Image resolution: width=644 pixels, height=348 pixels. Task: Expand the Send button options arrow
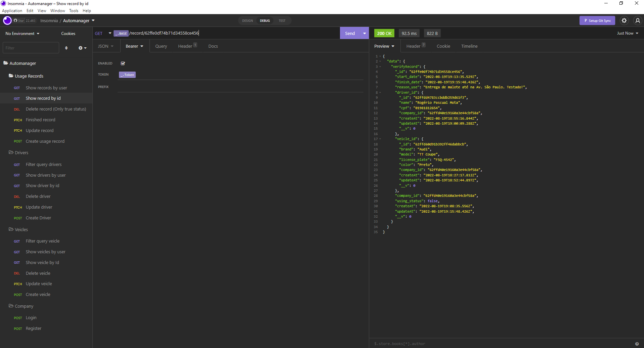click(364, 33)
